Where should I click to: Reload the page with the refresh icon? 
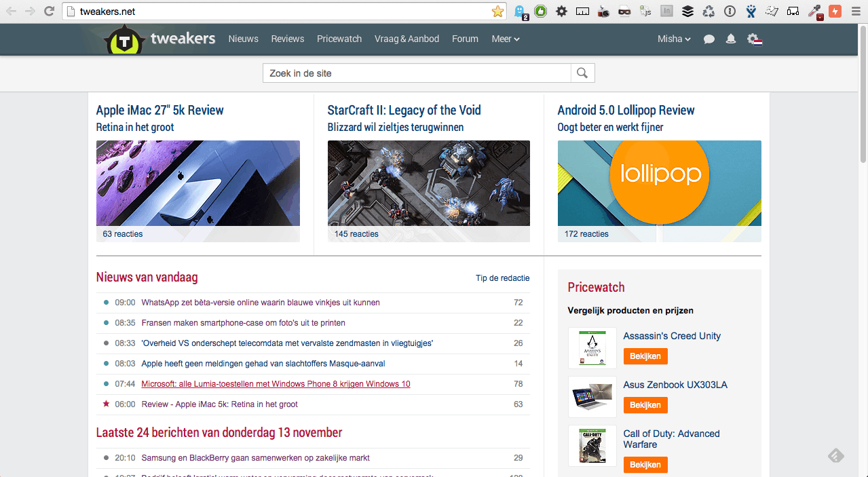[49, 11]
